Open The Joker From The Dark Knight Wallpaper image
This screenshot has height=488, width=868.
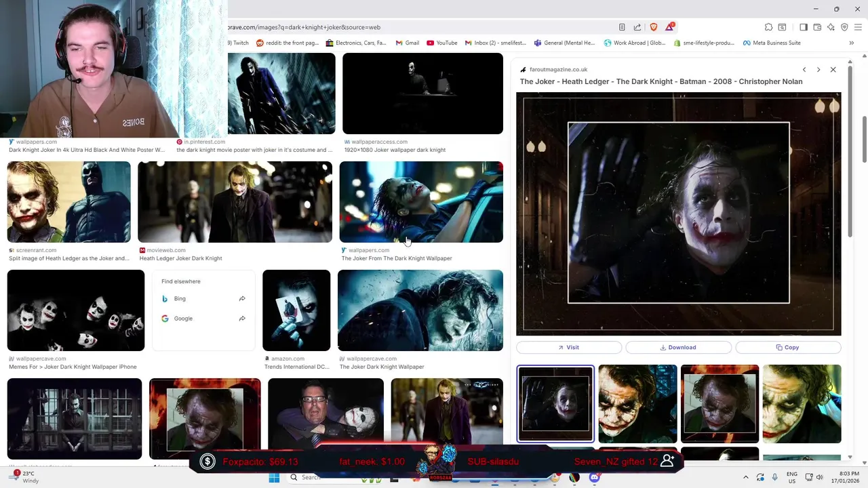pos(421,202)
